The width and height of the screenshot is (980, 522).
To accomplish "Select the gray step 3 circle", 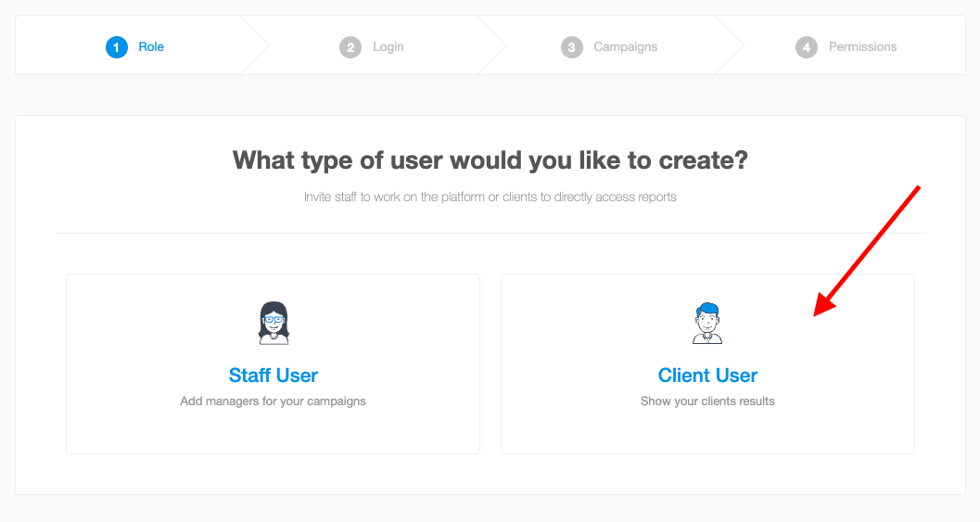I will (x=571, y=47).
